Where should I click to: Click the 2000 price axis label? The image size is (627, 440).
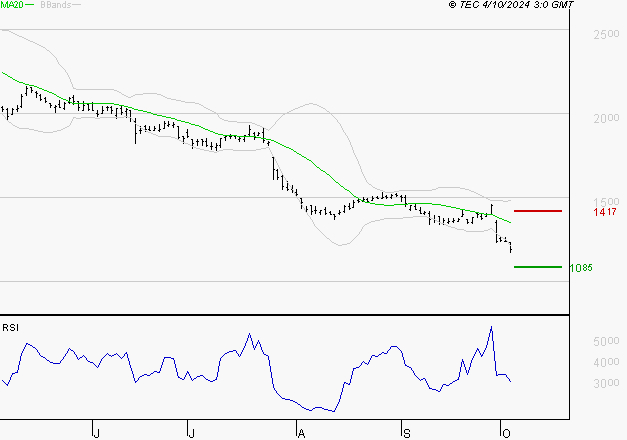click(606, 118)
